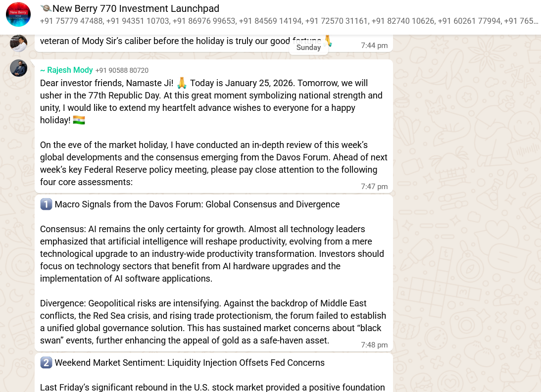This screenshot has height=392, width=541.
Task: Click the 7:47 pm message timestamp
Action: [374, 187]
